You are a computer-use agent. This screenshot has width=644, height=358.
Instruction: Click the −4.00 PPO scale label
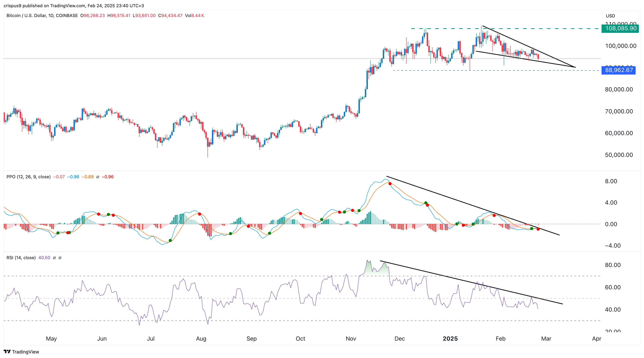coord(612,246)
